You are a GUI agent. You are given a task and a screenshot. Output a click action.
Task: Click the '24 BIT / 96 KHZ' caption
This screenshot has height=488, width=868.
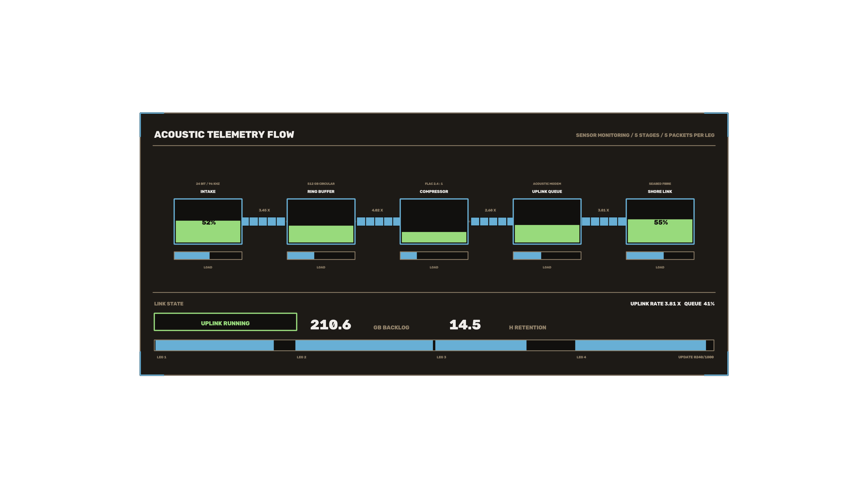(208, 183)
